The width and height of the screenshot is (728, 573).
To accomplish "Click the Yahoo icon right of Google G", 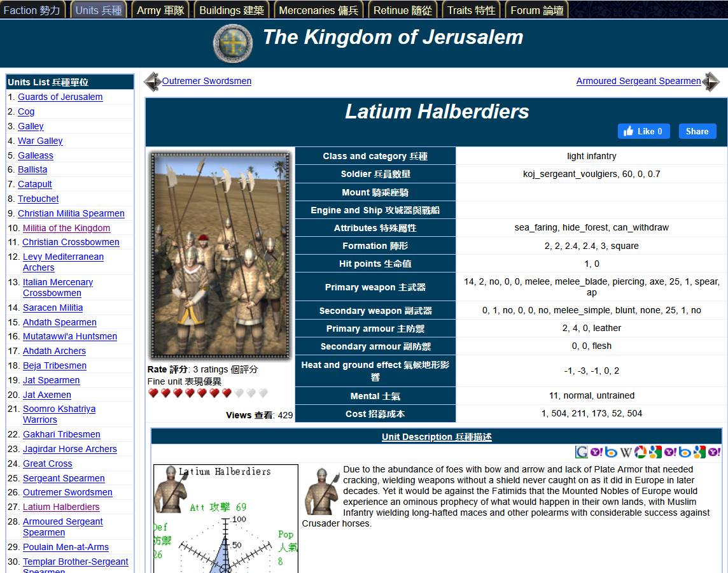I will click(x=597, y=452).
